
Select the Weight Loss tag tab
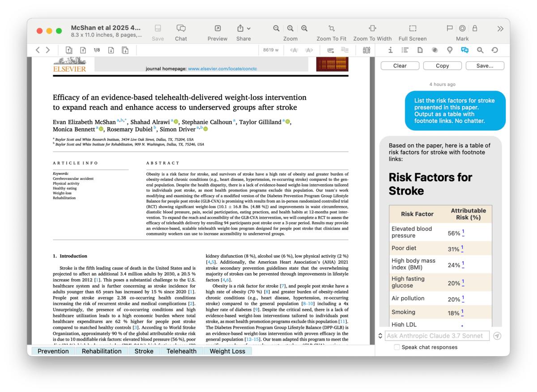point(227,351)
